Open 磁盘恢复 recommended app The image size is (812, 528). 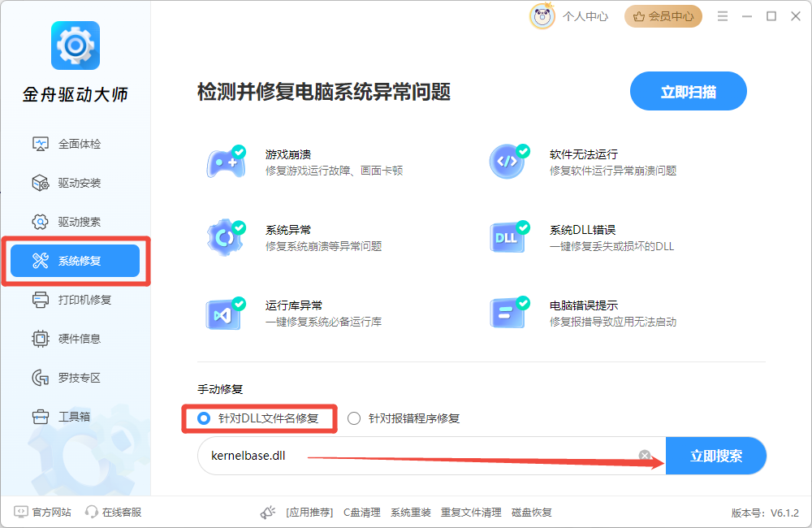tap(532, 513)
